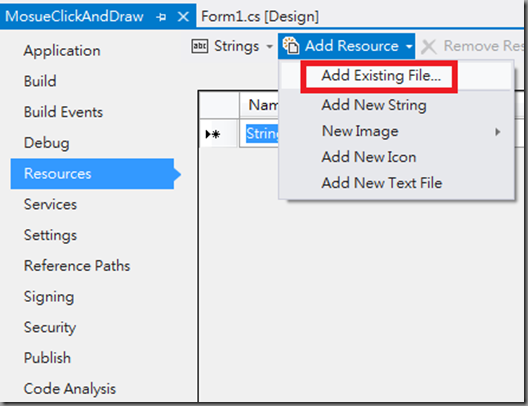Go to the Build Events page

pos(63,112)
